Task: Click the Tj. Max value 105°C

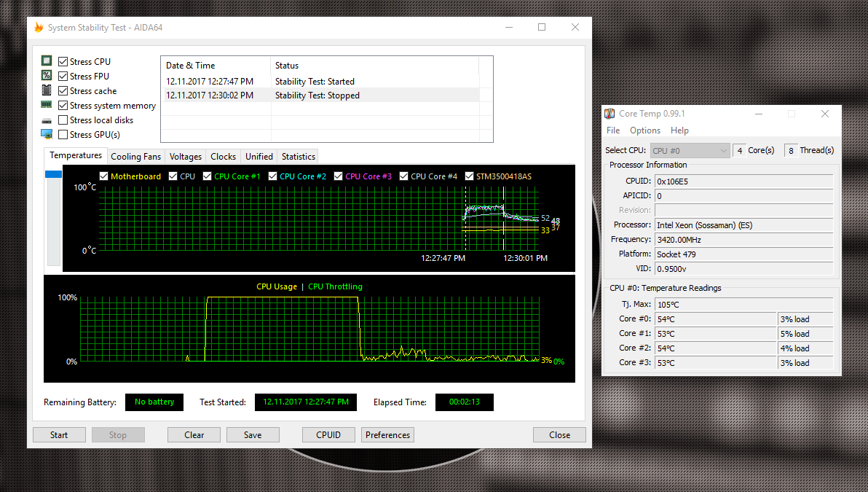Action: tap(744, 304)
